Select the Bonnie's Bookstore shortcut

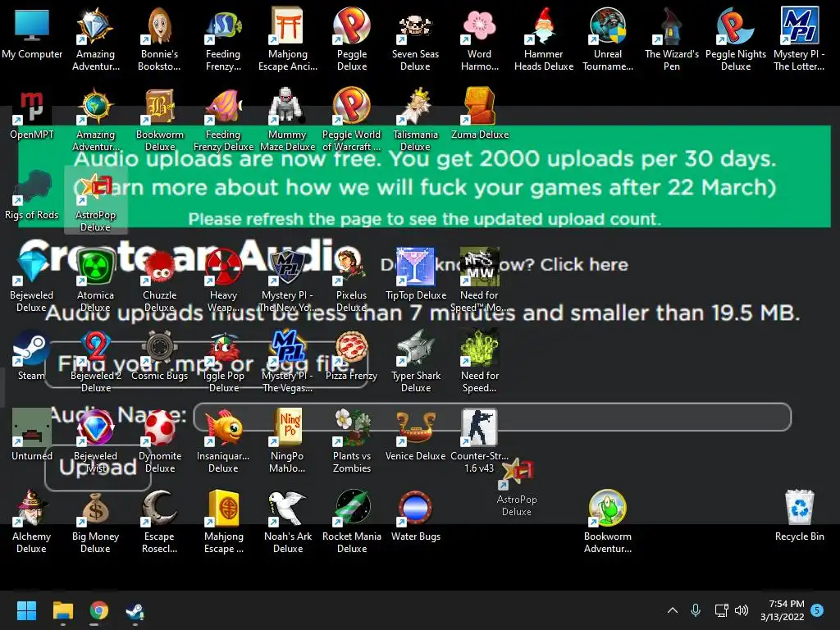[159, 38]
